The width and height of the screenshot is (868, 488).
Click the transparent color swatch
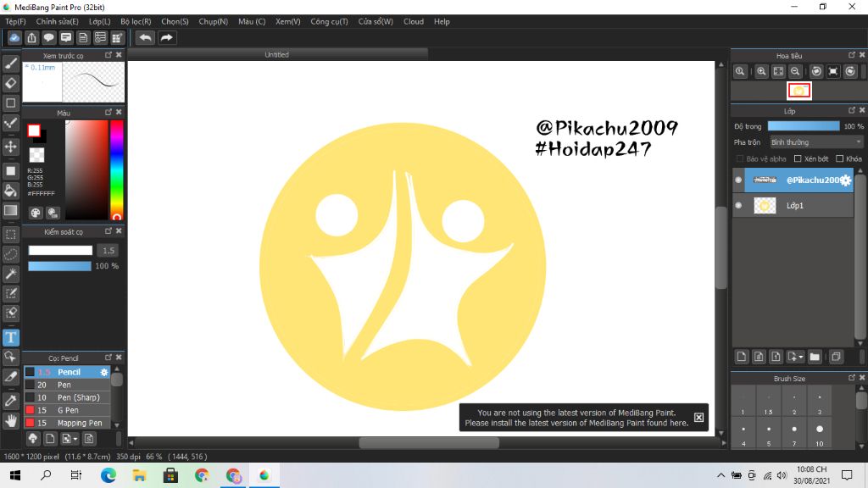point(36,155)
